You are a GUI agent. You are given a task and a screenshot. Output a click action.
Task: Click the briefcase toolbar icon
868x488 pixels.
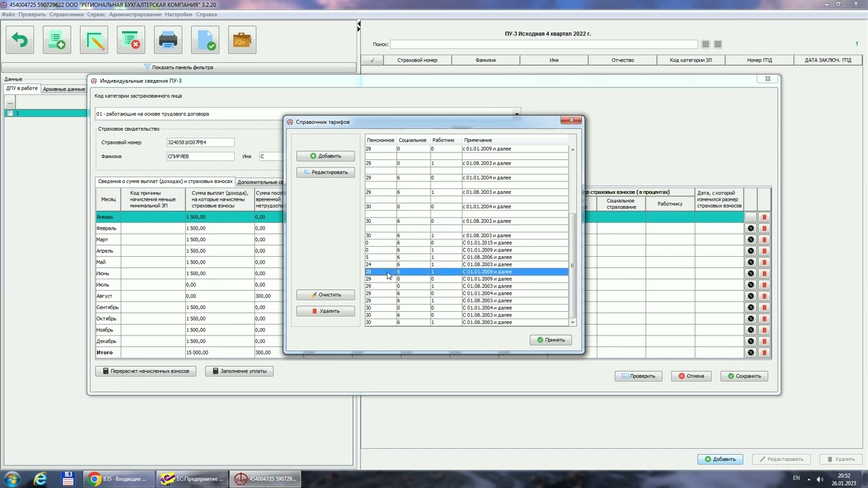[x=242, y=40]
